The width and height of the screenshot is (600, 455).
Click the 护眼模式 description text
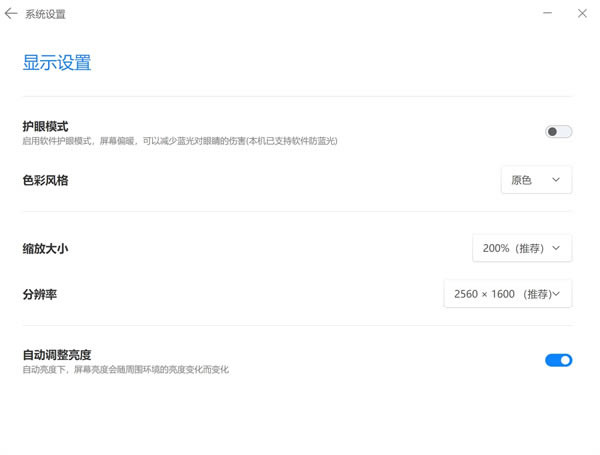(180, 141)
